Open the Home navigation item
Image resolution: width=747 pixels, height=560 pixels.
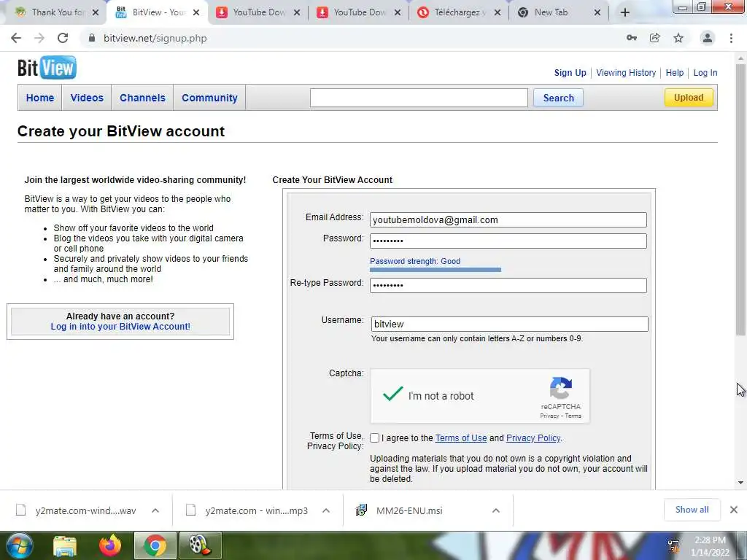click(x=40, y=98)
